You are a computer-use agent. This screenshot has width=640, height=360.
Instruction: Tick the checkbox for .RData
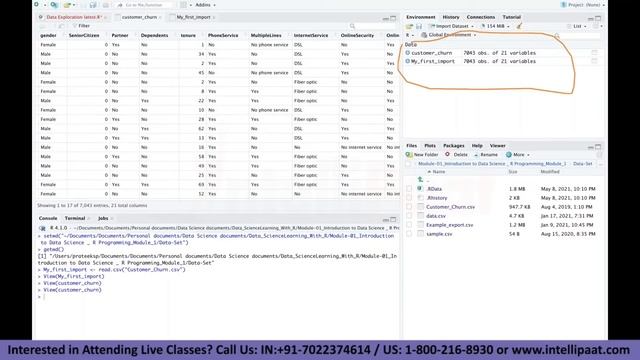pyautogui.click(x=409, y=189)
